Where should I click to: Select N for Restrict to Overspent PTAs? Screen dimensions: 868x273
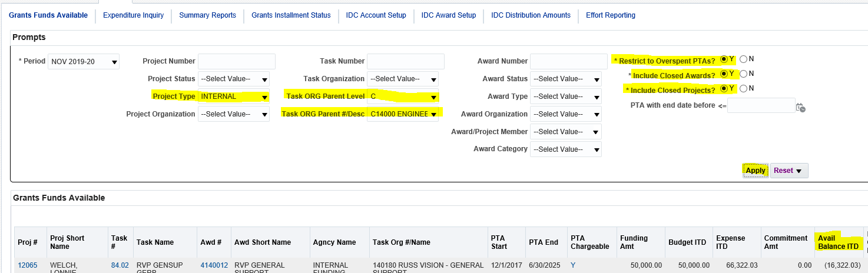(x=743, y=59)
